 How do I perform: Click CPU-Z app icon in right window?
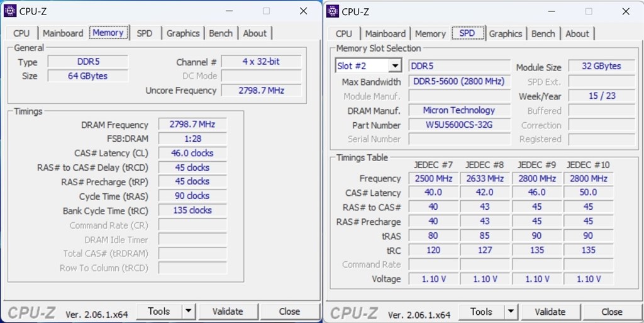point(333,11)
